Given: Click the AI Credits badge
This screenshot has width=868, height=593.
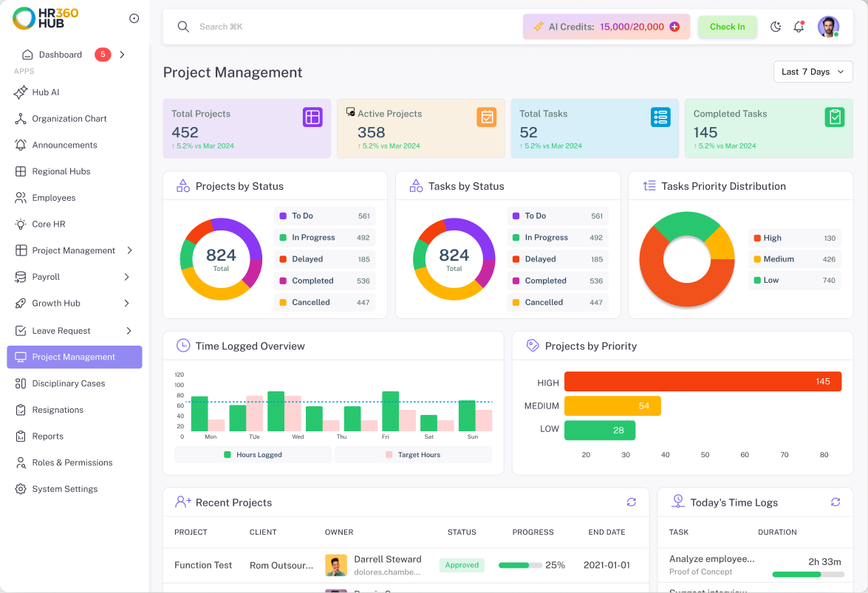Looking at the screenshot, I should (x=606, y=27).
